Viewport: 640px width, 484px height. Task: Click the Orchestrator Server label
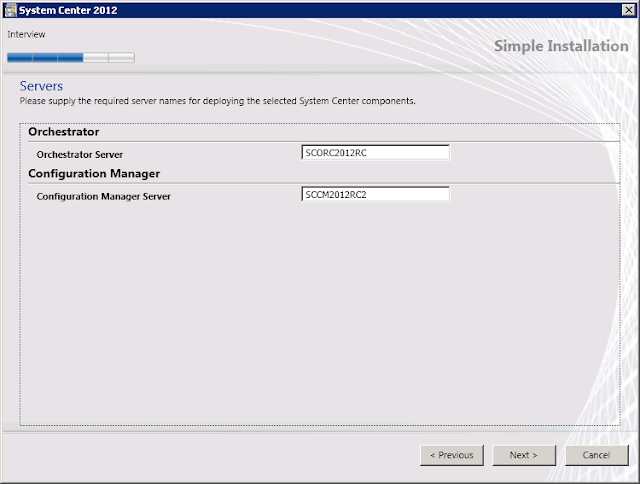80,155
